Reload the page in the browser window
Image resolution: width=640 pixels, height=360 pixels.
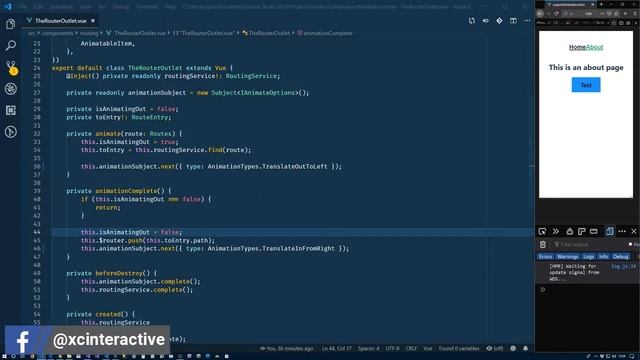tap(556, 13)
